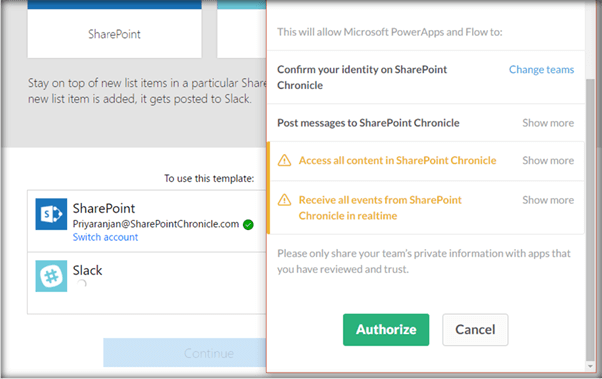Click 'Post messages to SharePoint Chronicle' text
This screenshot has height=379, width=602.
coord(368,123)
